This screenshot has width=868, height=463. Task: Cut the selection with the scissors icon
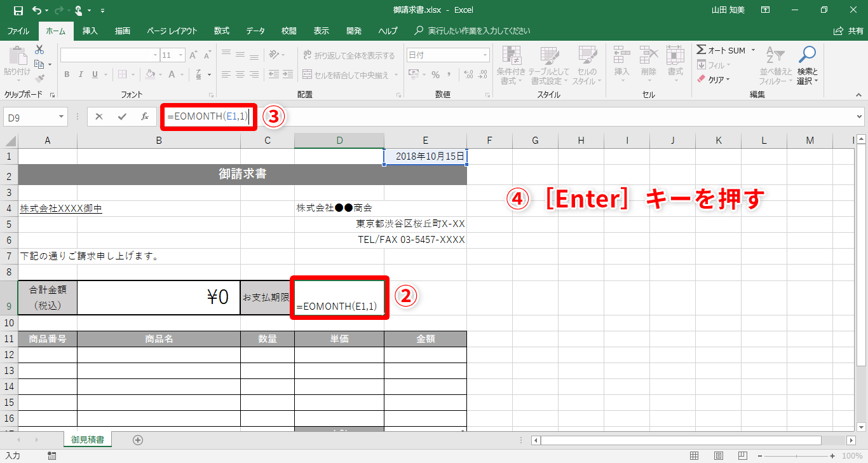pyautogui.click(x=39, y=50)
